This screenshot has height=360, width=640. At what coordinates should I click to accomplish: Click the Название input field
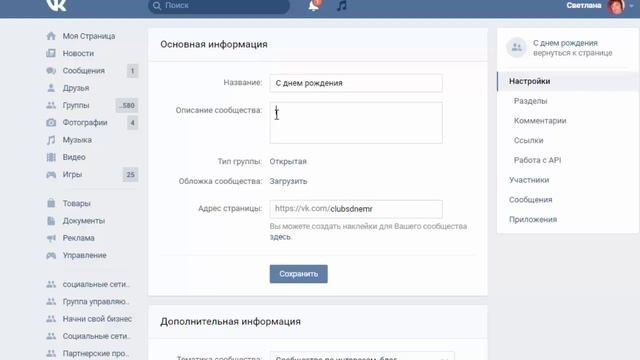click(356, 83)
